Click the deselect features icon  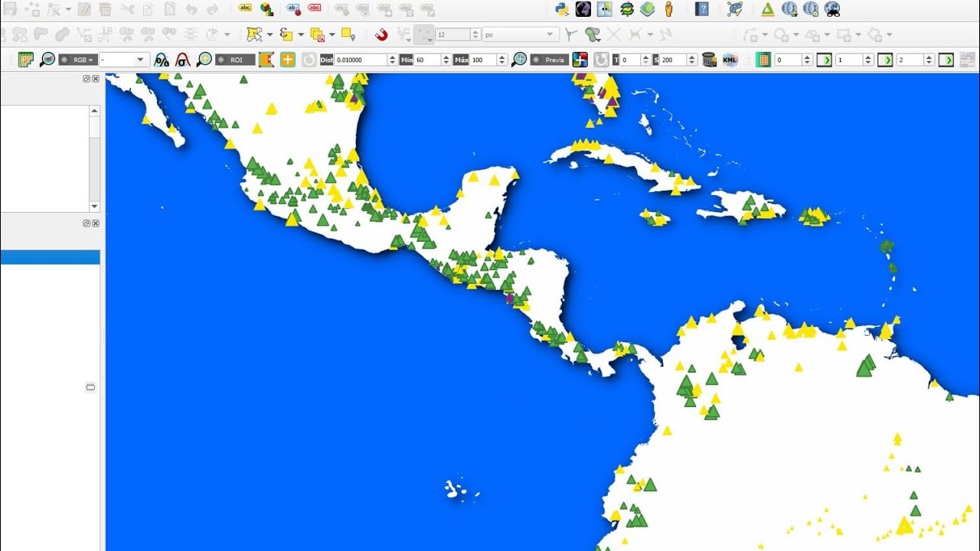[318, 34]
